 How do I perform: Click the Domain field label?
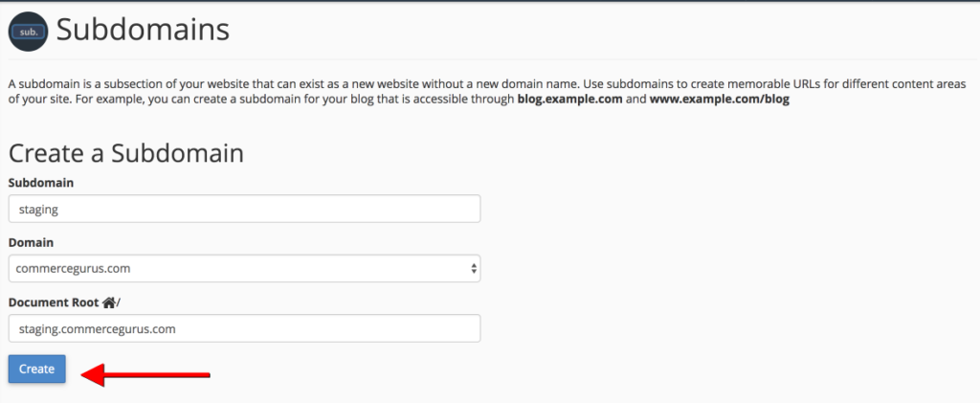click(x=31, y=242)
